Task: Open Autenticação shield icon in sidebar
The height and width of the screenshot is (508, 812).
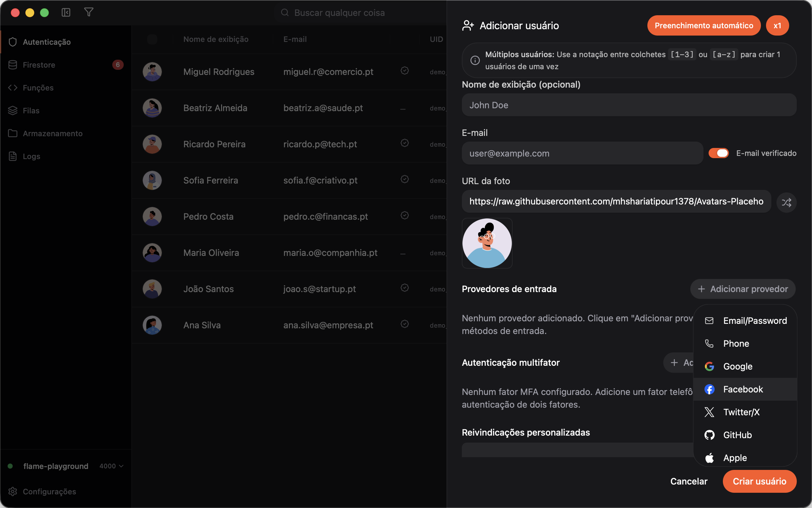Action: (x=13, y=42)
